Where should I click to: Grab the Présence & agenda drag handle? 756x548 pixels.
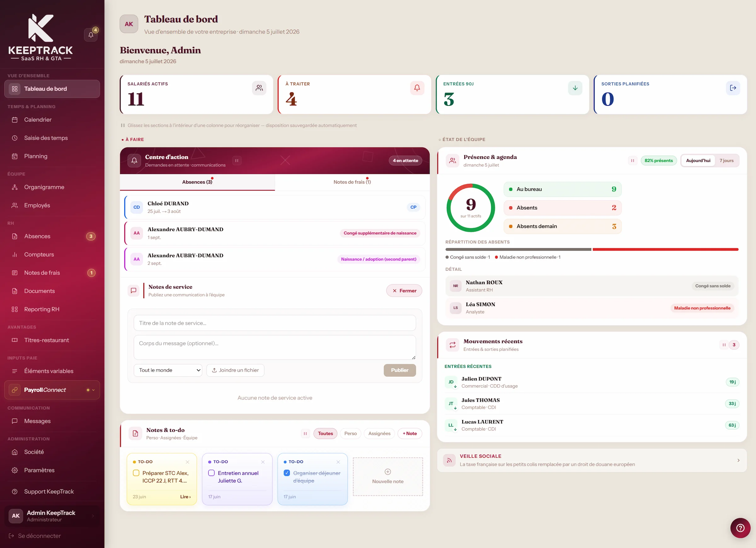[x=632, y=161]
